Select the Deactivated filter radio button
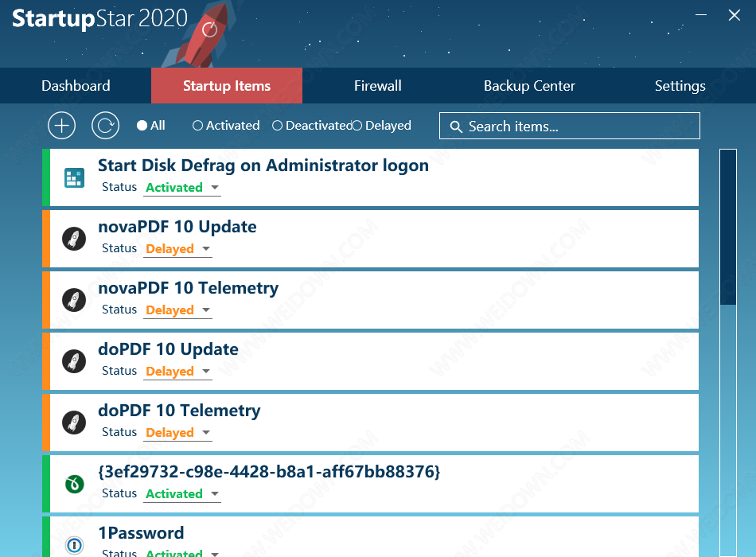756x557 pixels. pos(278,126)
